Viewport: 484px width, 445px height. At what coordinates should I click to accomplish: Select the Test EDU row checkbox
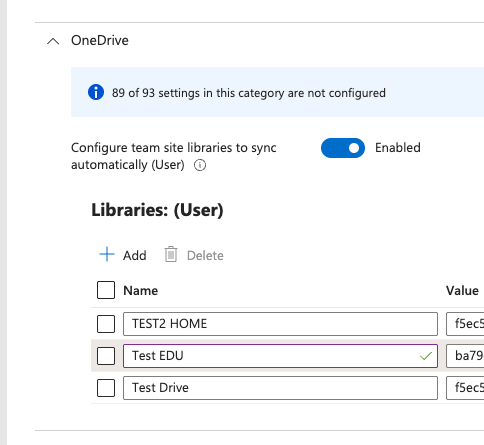click(106, 356)
